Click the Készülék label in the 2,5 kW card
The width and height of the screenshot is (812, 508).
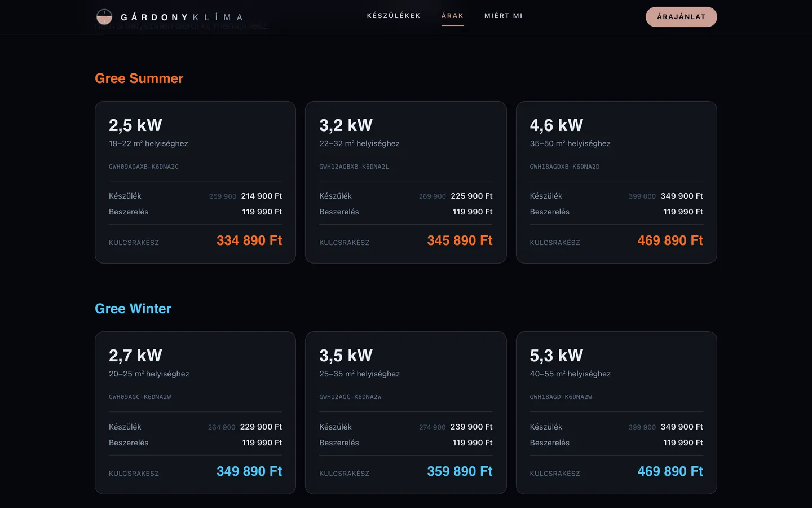[125, 196]
